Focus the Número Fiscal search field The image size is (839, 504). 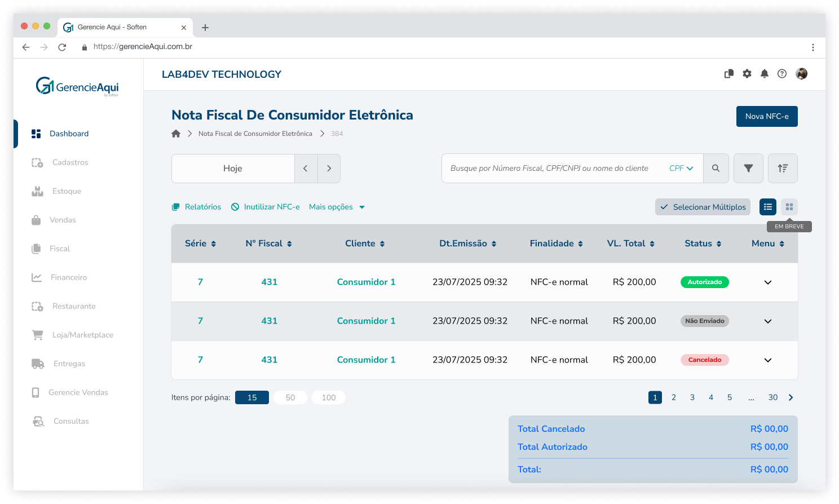coord(549,168)
